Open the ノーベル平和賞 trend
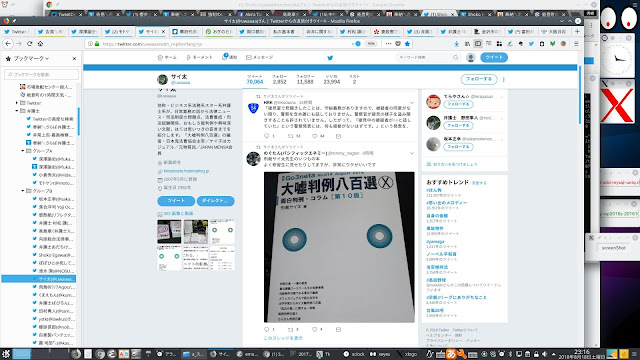This screenshot has height=360, width=640. click(x=441, y=254)
